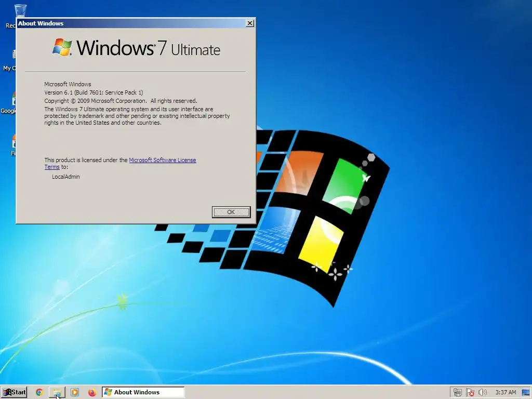Click the About Windows title bar
Viewport: 532px width, 399px height.
(x=130, y=23)
